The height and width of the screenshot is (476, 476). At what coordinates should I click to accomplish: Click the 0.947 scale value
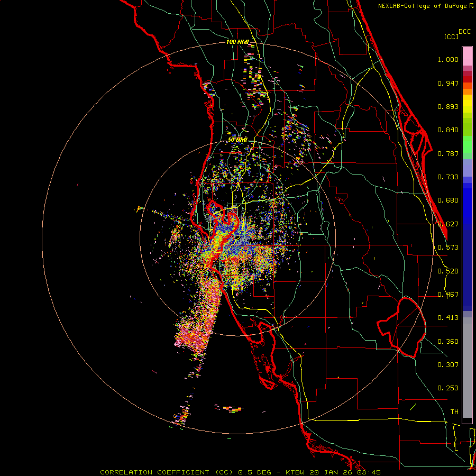coord(448,83)
